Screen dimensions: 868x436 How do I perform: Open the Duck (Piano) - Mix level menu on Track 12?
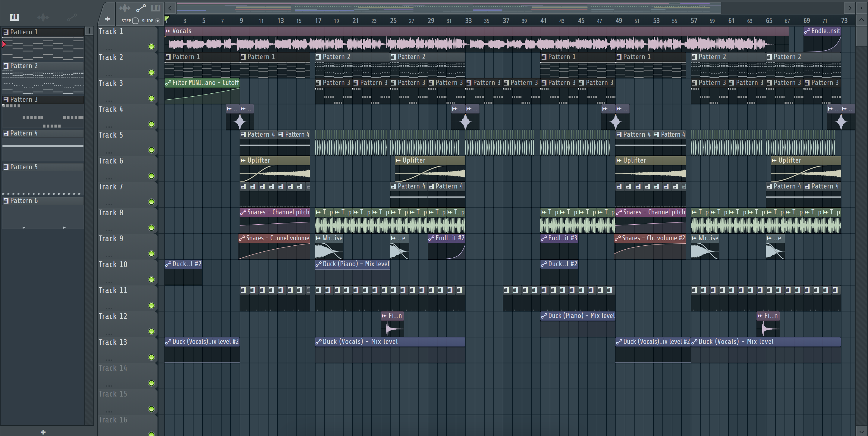coord(544,316)
